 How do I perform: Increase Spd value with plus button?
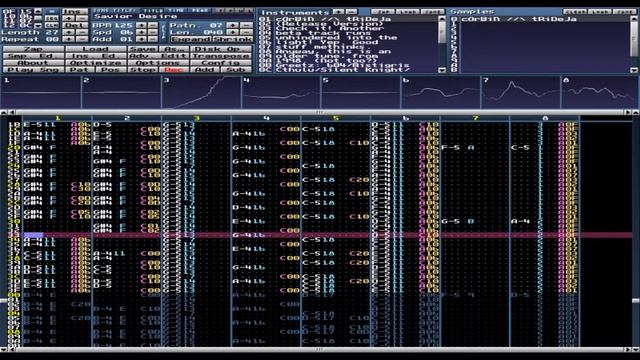click(x=141, y=32)
